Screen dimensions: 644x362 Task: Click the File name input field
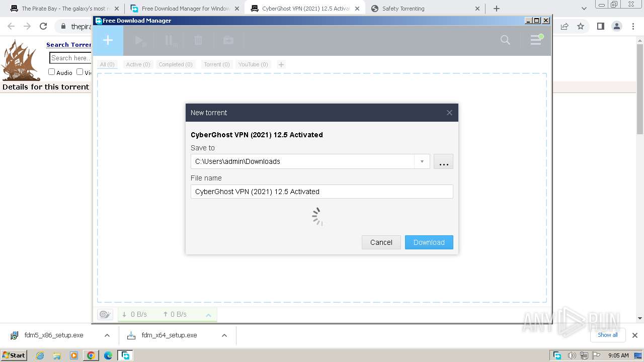[321, 192]
